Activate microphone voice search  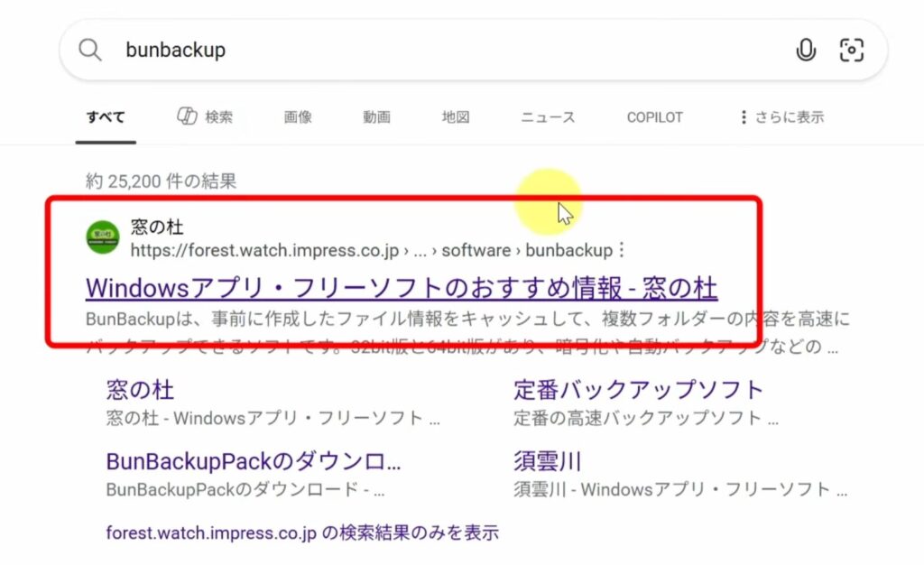[x=806, y=50]
